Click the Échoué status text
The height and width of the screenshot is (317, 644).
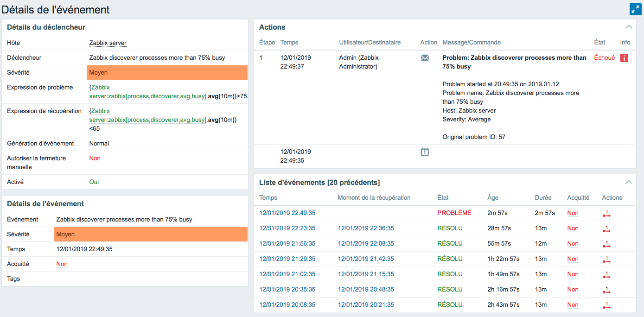coord(605,58)
